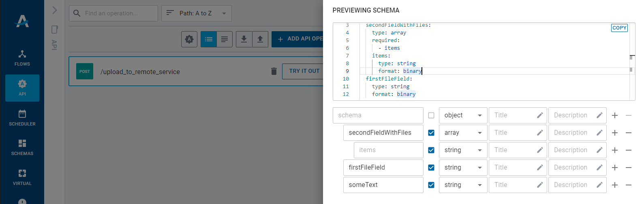644x204 pixels.
Task: Click the upload icon in the toolbar
Action: 260,39
